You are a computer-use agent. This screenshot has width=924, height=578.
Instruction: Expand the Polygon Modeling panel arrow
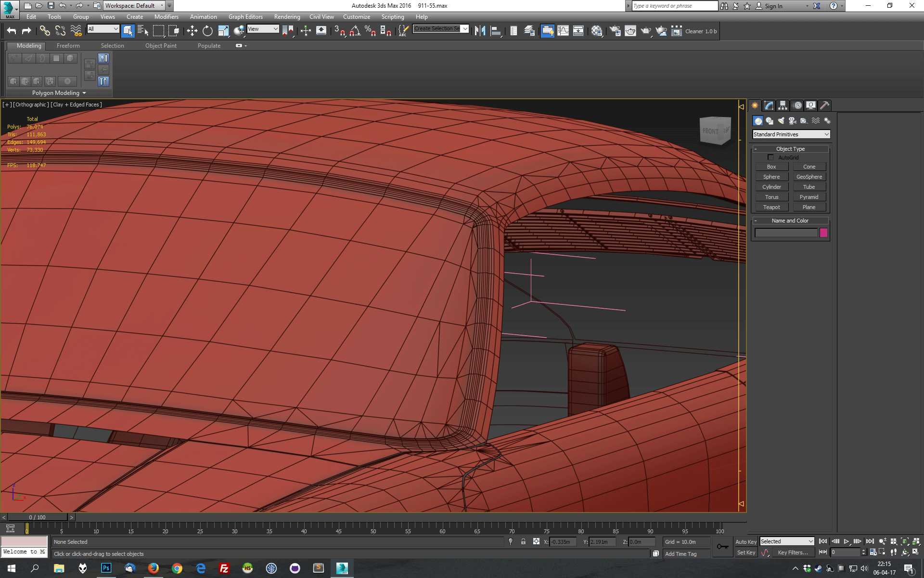tap(84, 93)
